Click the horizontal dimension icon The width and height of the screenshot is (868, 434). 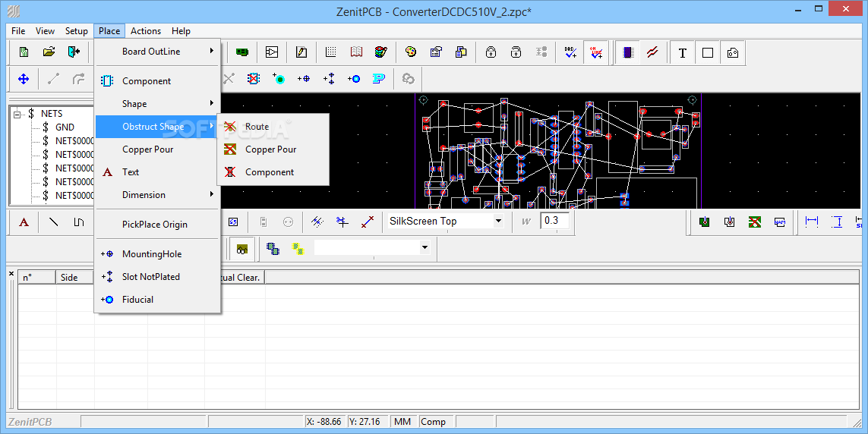(x=812, y=222)
